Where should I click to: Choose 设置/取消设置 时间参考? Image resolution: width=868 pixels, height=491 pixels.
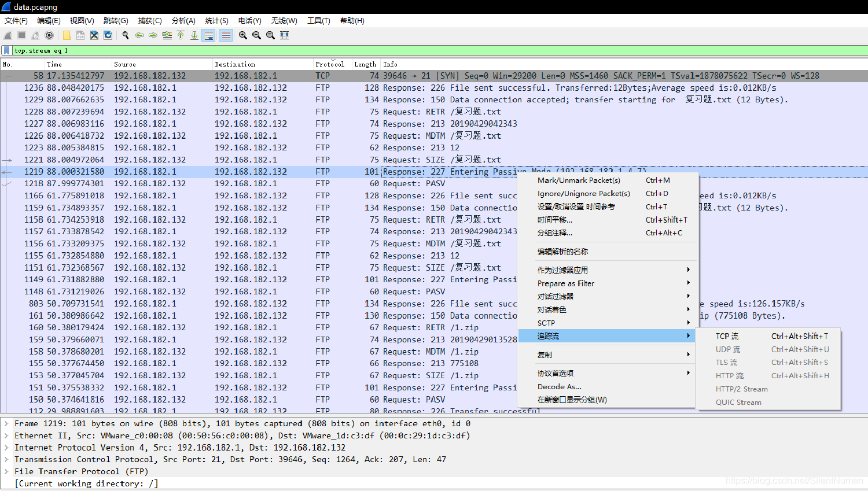[607, 207]
